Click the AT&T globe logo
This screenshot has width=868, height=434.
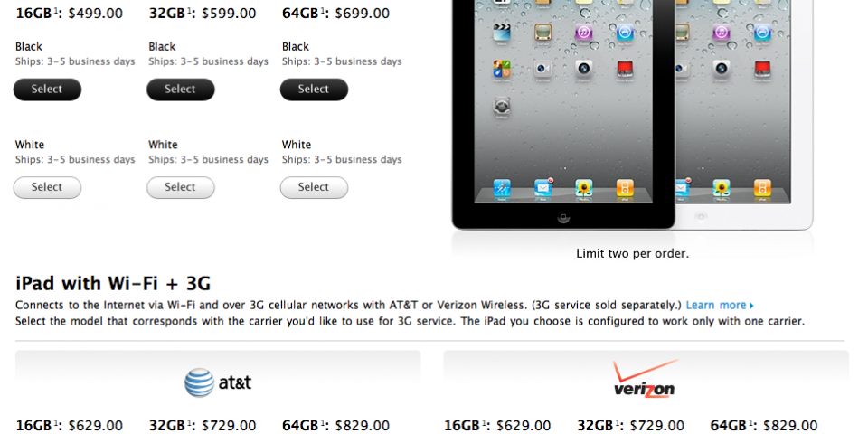199,382
